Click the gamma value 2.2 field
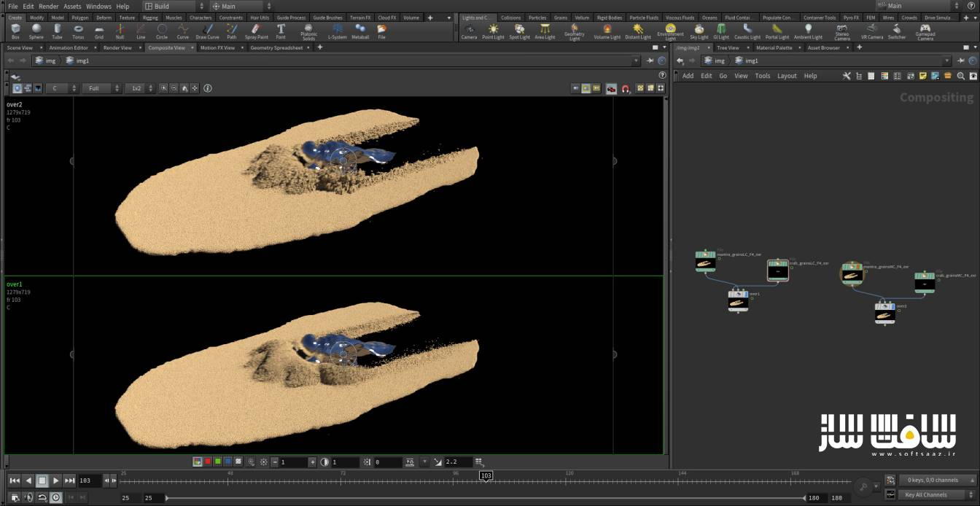 (459, 462)
